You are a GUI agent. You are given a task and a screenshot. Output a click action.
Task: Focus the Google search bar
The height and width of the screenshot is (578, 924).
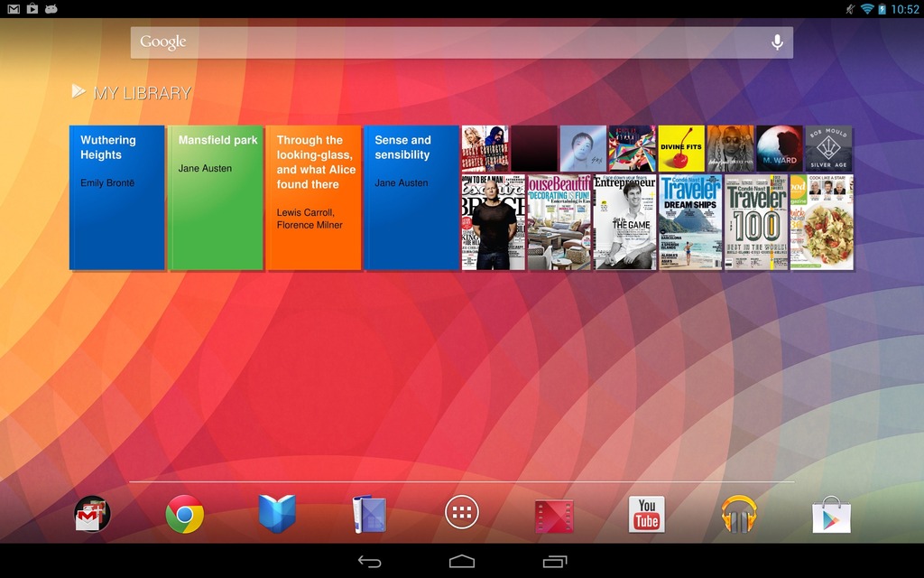pos(461,42)
